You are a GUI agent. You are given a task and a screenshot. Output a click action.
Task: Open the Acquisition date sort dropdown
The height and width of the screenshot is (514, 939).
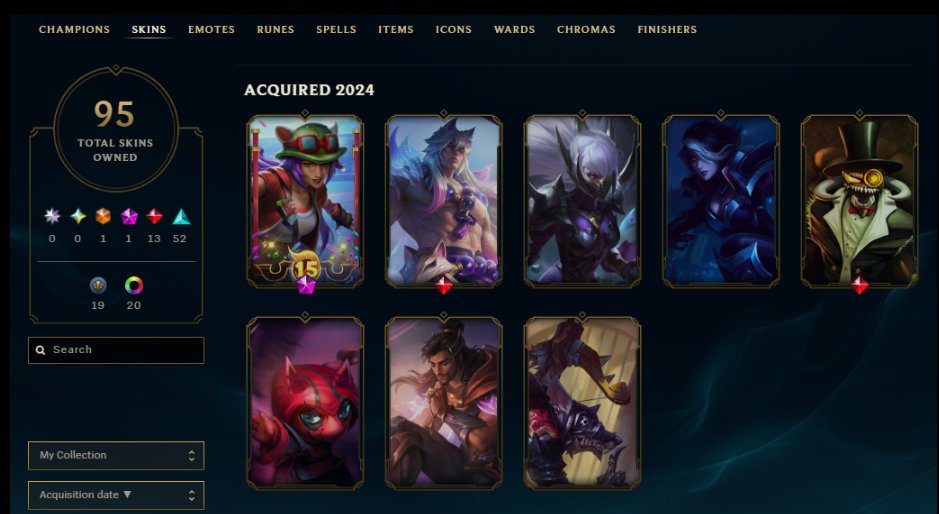coord(116,495)
